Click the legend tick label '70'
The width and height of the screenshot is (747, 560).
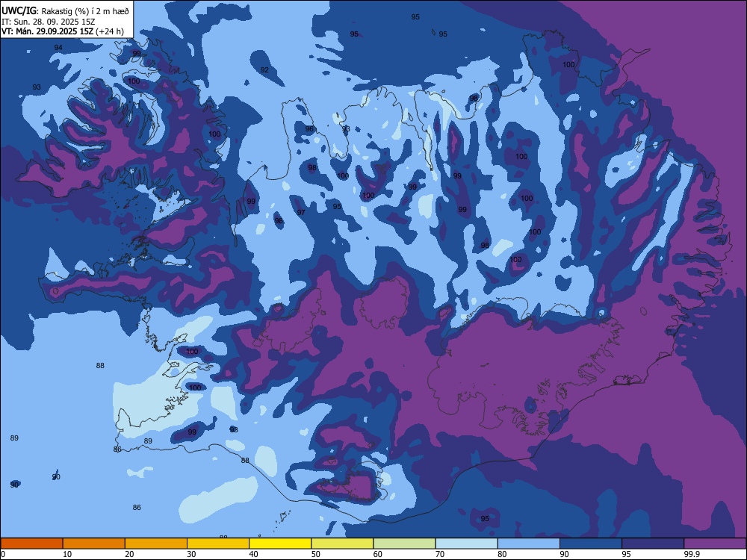[x=440, y=554]
